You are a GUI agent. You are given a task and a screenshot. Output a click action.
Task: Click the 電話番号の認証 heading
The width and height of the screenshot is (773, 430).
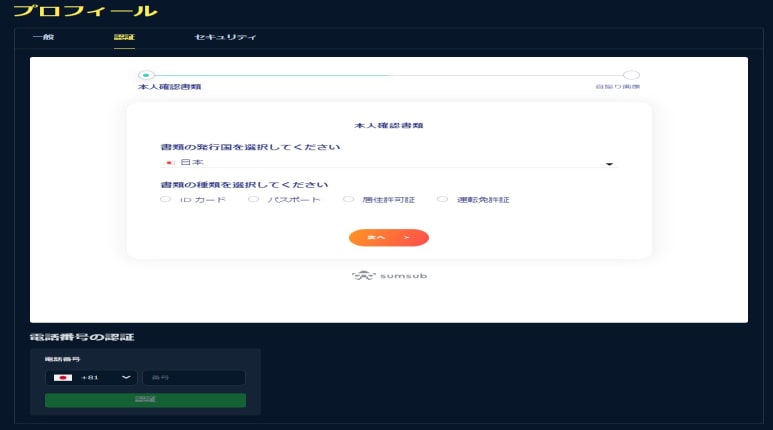[82, 337]
